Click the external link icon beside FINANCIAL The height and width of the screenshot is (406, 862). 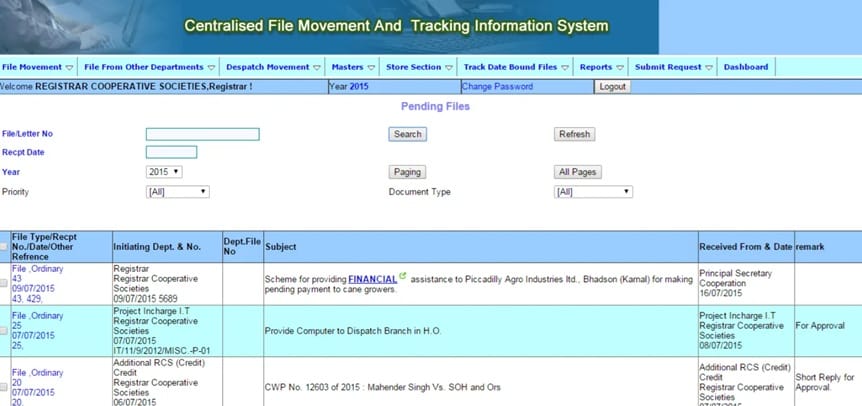coord(402,276)
